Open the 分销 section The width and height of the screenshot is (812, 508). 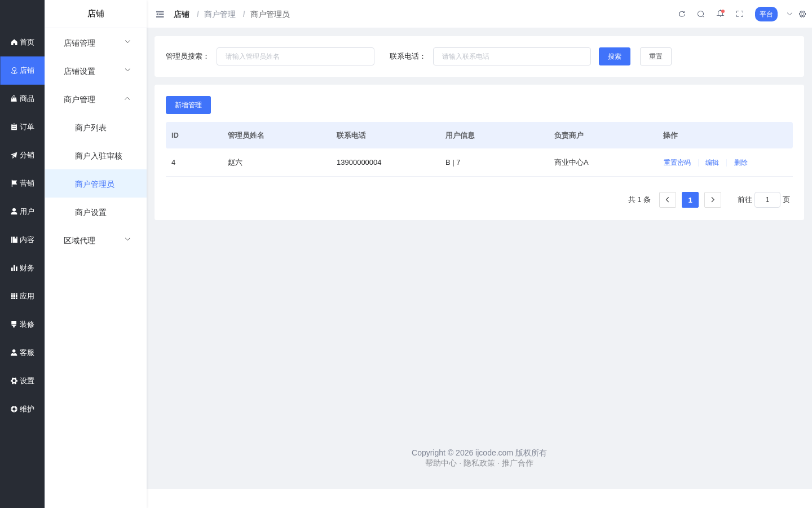coord(23,155)
